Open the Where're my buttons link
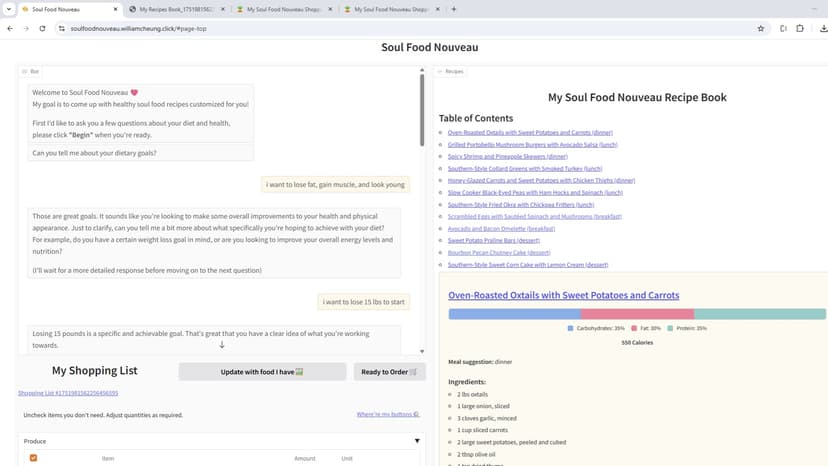The image size is (828, 466). (x=388, y=414)
